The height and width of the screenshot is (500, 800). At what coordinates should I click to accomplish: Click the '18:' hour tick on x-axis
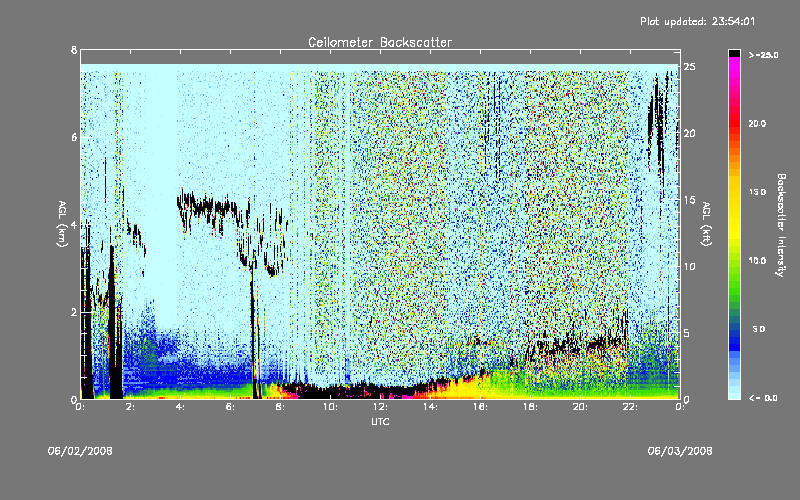(x=530, y=407)
